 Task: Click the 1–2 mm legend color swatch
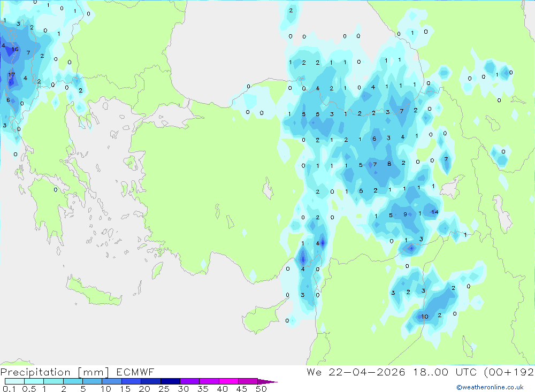(53, 381)
